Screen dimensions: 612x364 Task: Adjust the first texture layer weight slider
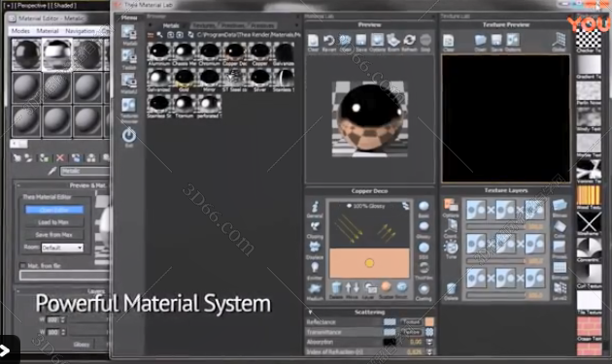coord(495,226)
